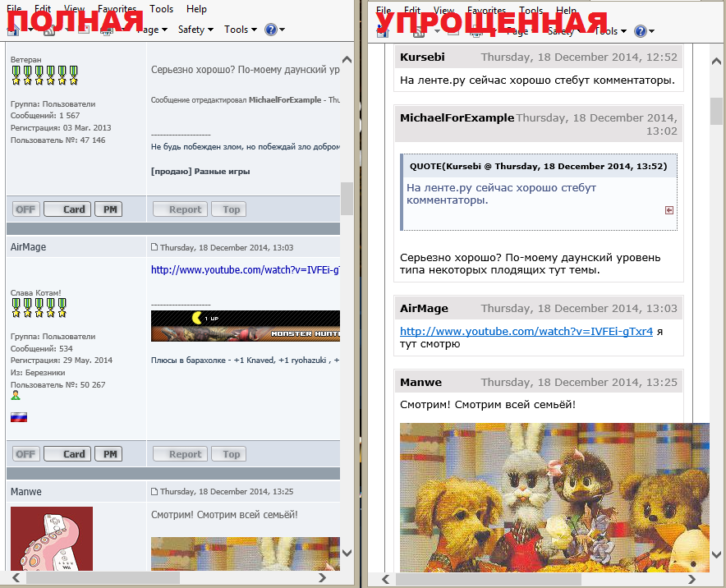Click the AirMage username in the left window
This screenshot has height=588, width=726.
(28, 247)
